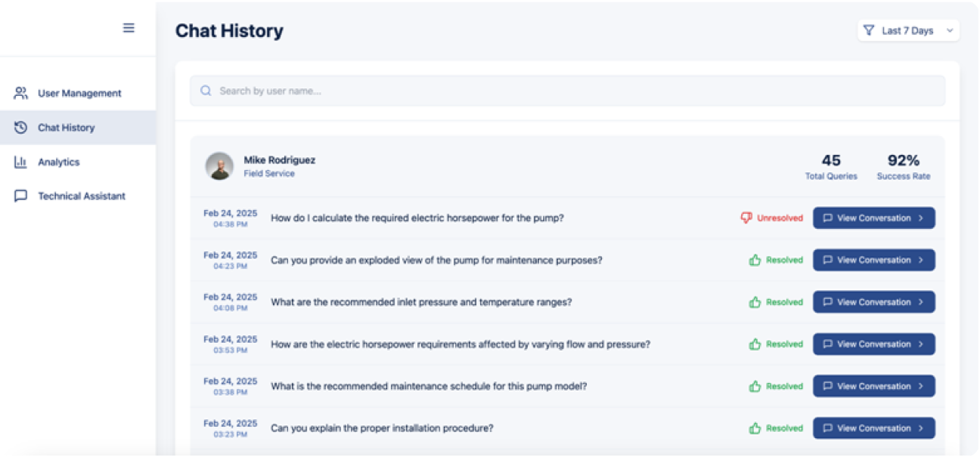Click the magnifying glass in the search bar

206,90
